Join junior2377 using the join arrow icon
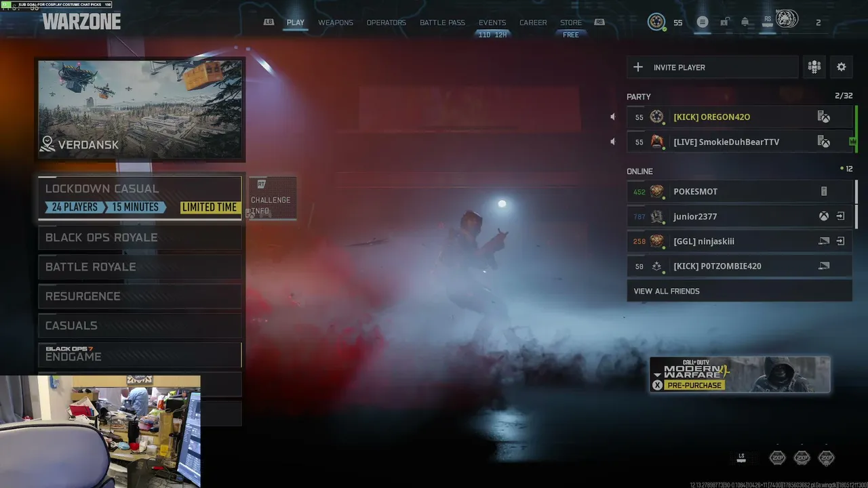Screen dimensions: 868x488 click(840, 216)
